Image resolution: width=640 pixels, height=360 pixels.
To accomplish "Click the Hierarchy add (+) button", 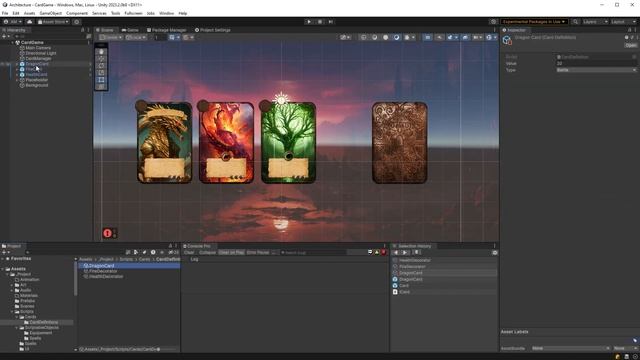I will click(5, 36).
